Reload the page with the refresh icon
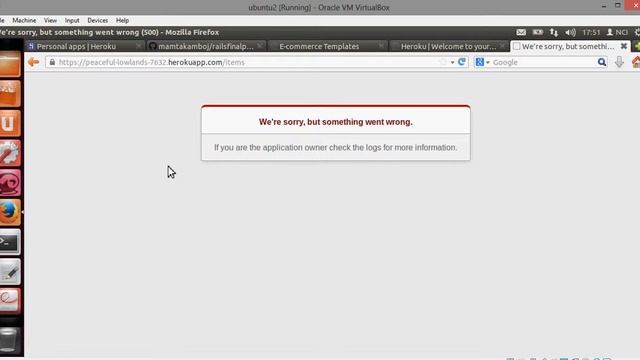The width and height of the screenshot is (640, 360). [462, 62]
